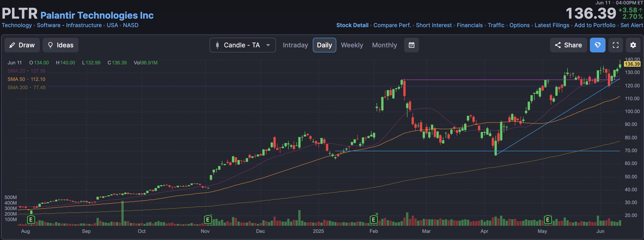
Task: Switch to Weekly timeframe
Action: pyautogui.click(x=352, y=45)
